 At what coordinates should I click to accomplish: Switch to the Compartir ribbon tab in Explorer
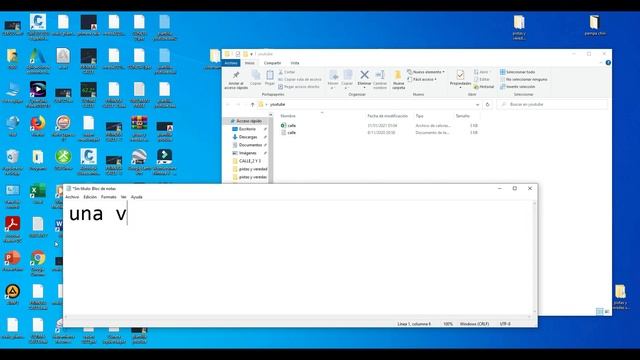point(272,63)
